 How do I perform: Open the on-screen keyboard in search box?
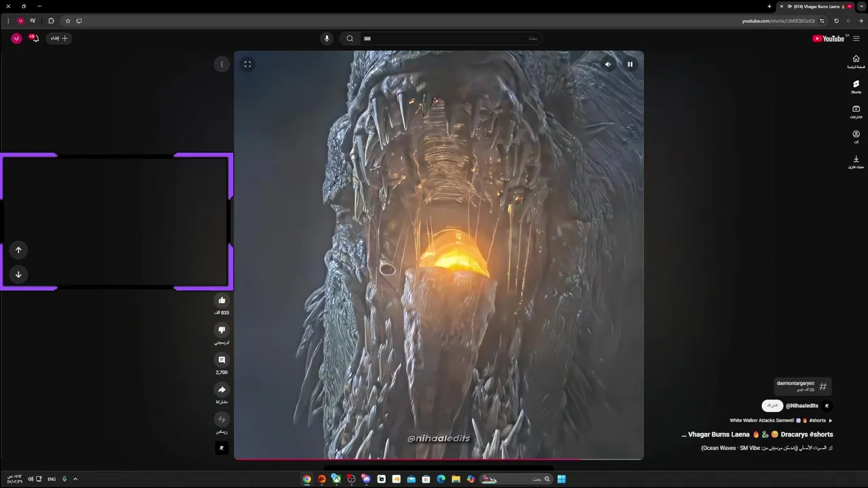pos(368,39)
